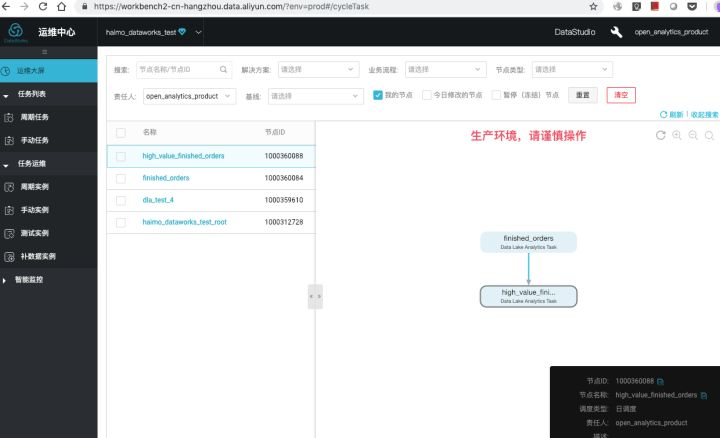Viewport: 720px width, 438px height.
Task: Check 今日修改的节点 checkbox
Action: [x=427, y=95]
